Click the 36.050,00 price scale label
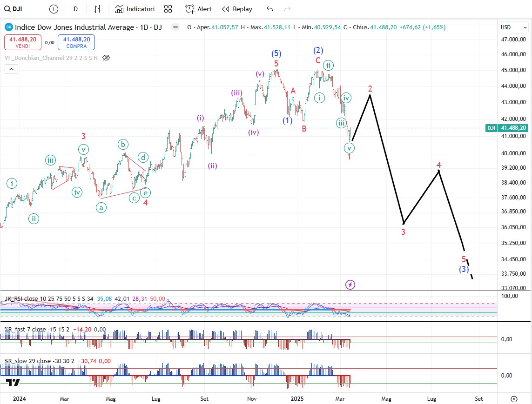The image size is (532, 404). 513,227
